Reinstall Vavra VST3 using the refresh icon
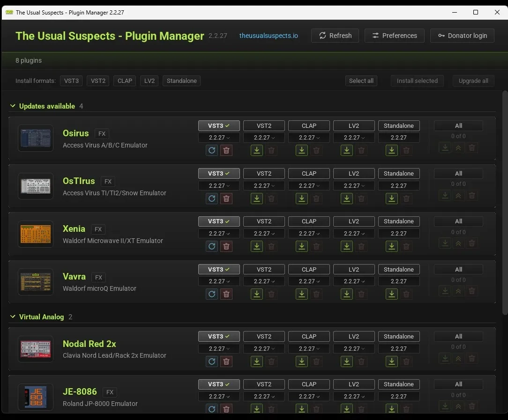The width and height of the screenshot is (508, 420). tap(211, 294)
